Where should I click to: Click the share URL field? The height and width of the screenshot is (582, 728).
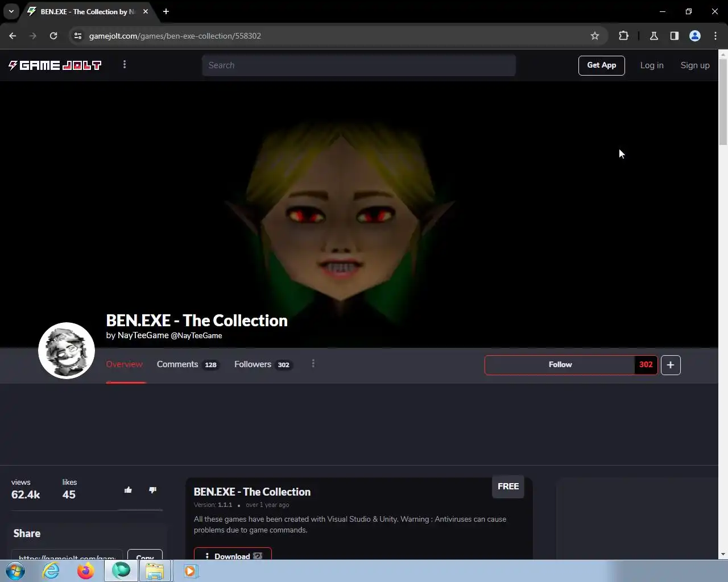pyautogui.click(x=67, y=555)
